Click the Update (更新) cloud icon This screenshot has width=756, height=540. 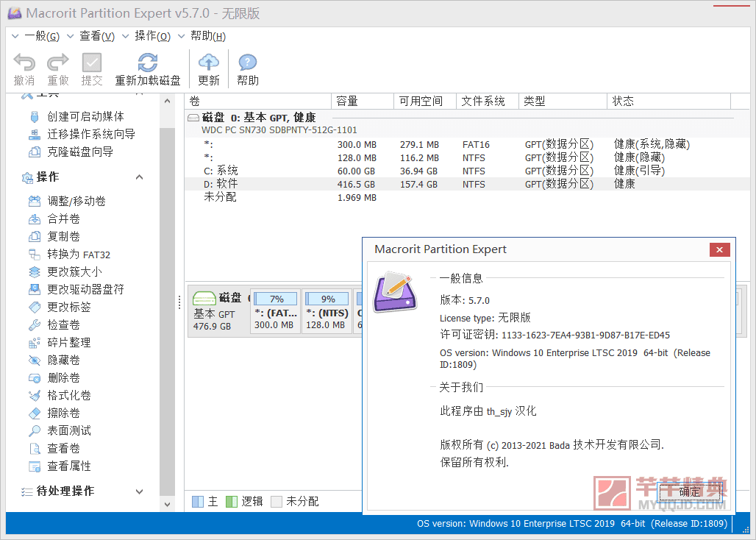coord(209,63)
